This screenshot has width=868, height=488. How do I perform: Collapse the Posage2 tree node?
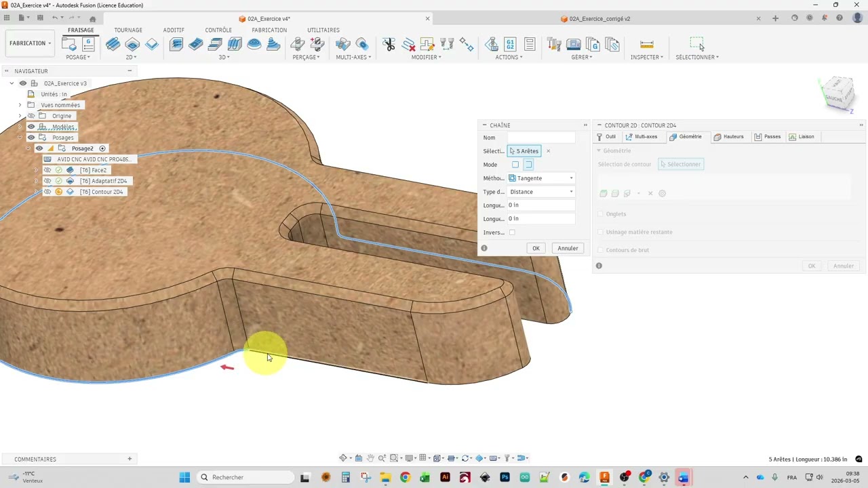click(x=28, y=148)
